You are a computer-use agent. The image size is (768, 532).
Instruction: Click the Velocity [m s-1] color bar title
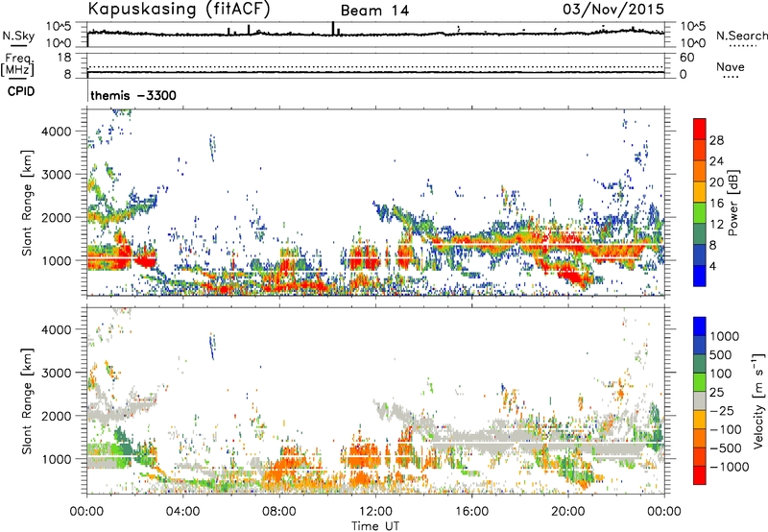(758, 401)
